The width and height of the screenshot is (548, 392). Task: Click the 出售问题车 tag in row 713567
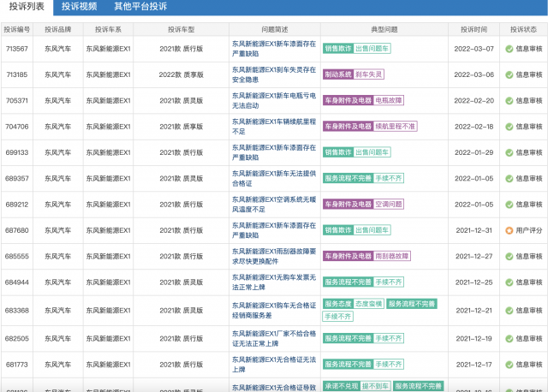(x=372, y=49)
